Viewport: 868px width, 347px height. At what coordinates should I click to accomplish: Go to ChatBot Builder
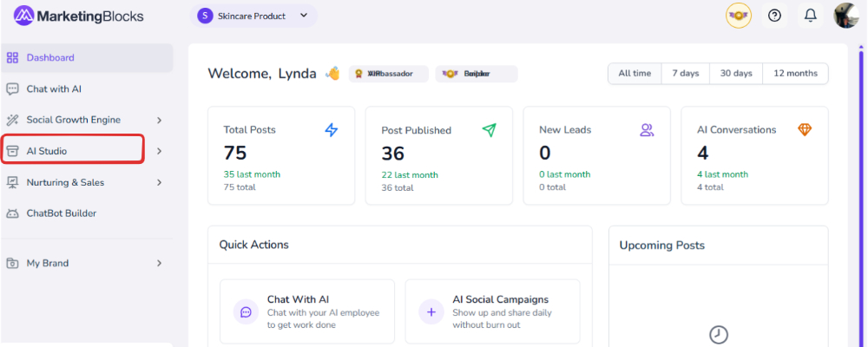point(61,213)
